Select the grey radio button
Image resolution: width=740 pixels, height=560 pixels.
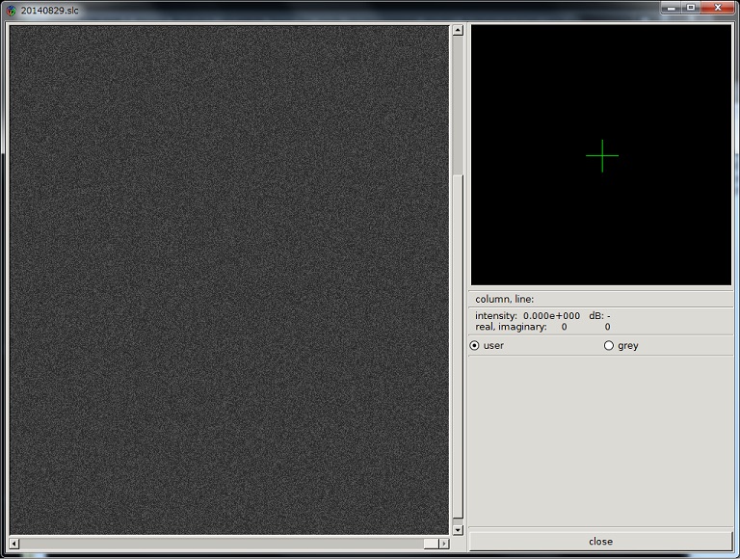pyautogui.click(x=609, y=346)
